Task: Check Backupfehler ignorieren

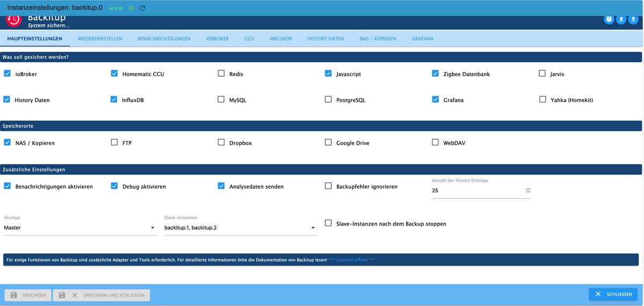Action: tap(328, 186)
